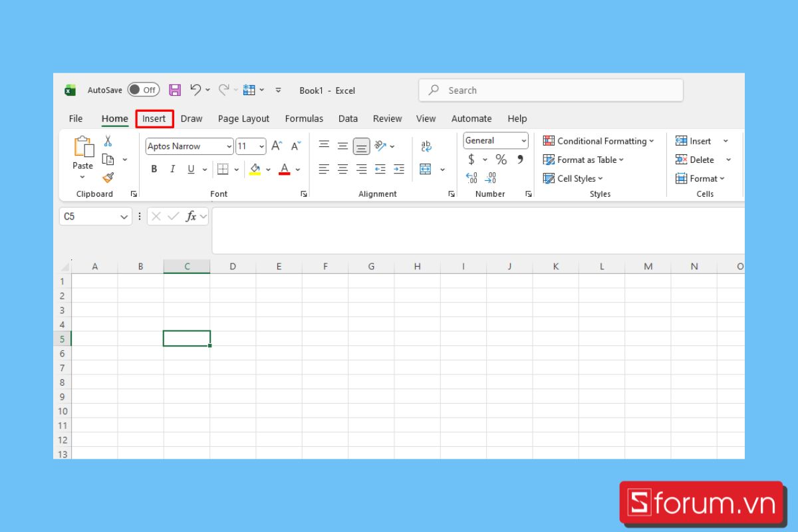Decrease font size with smaller A
This screenshot has height=532, width=798.
click(296, 146)
